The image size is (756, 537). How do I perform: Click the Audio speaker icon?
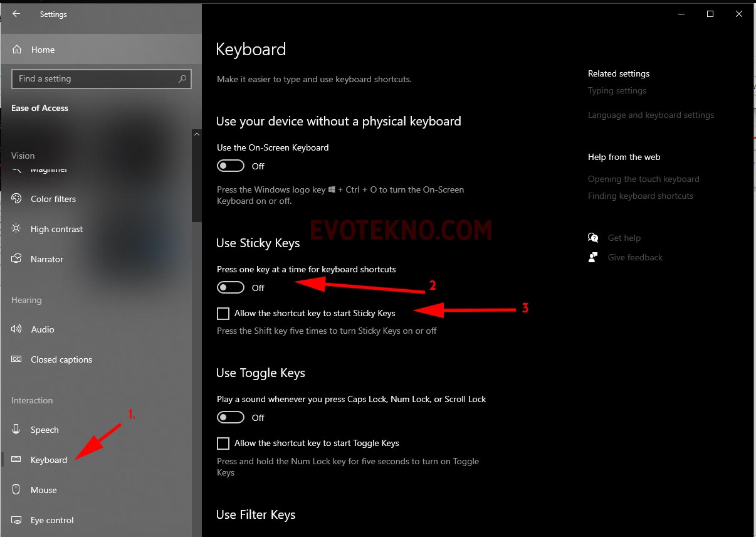coord(17,329)
